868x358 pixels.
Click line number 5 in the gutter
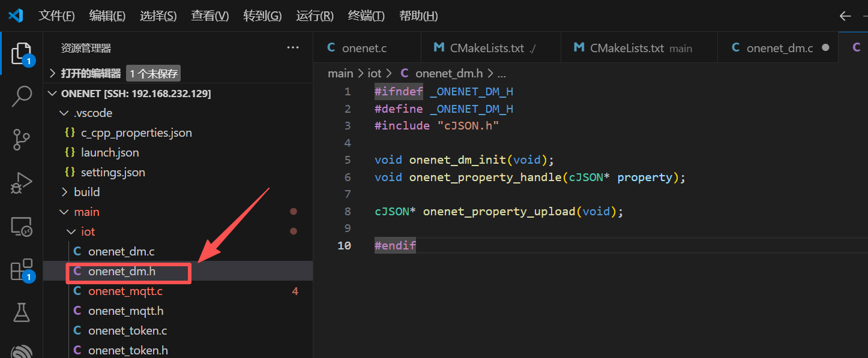pyautogui.click(x=348, y=160)
